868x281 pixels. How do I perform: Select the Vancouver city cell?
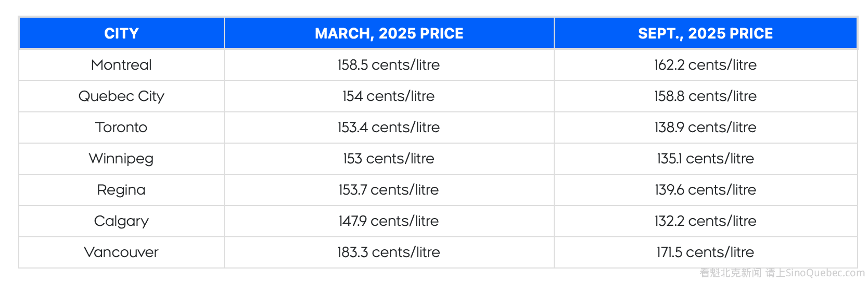point(121,252)
